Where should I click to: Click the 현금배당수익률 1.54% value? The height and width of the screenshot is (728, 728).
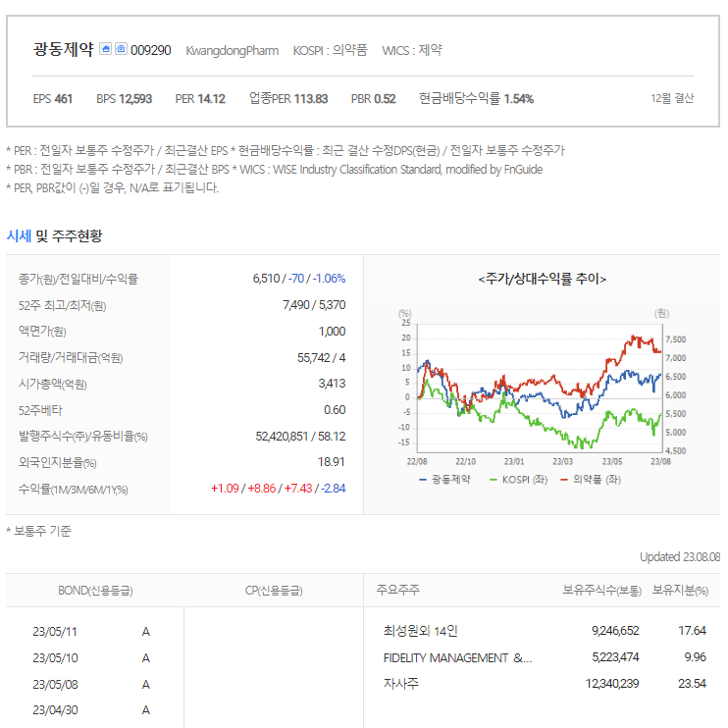pos(476,98)
